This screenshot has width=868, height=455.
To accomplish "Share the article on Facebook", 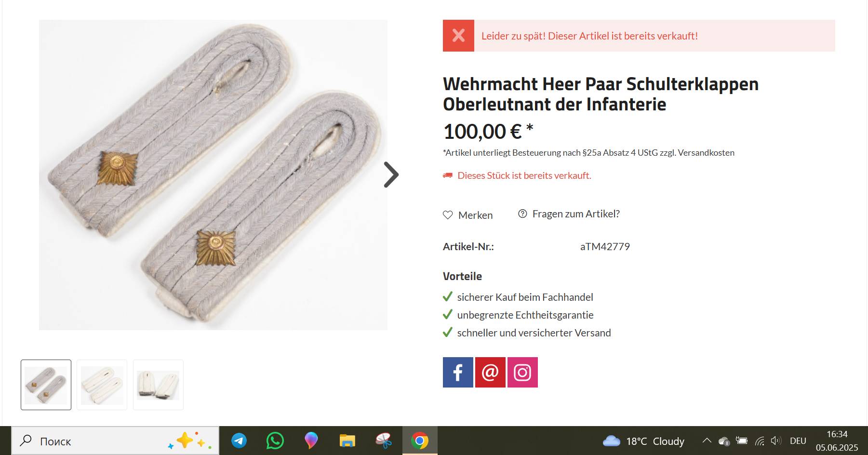I will tap(458, 372).
